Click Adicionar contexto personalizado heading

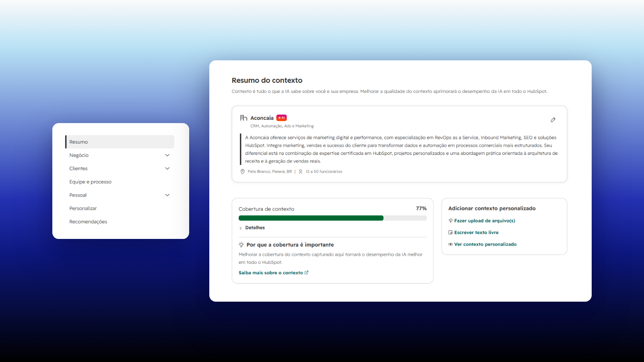(x=492, y=208)
